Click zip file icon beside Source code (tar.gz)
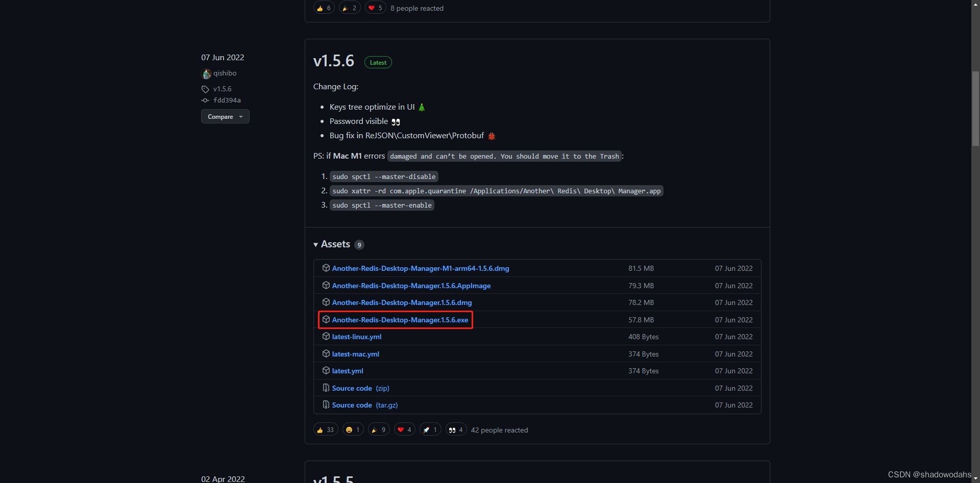 pos(326,404)
